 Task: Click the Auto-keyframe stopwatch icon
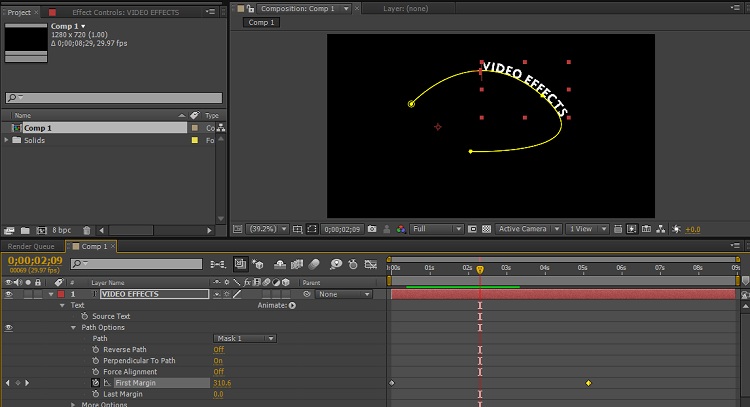pos(353,264)
